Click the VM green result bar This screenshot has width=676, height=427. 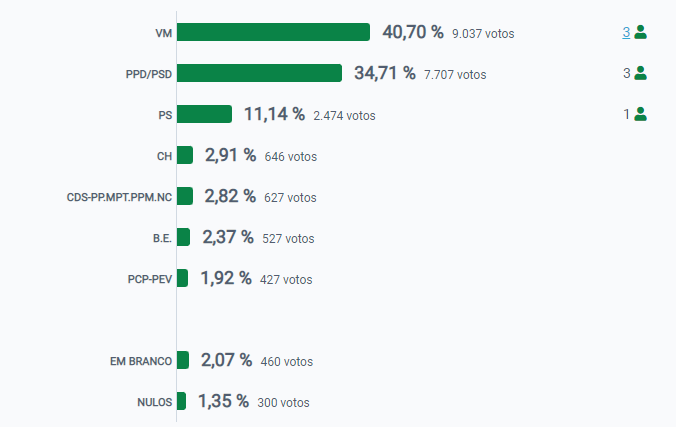(x=274, y=33)
